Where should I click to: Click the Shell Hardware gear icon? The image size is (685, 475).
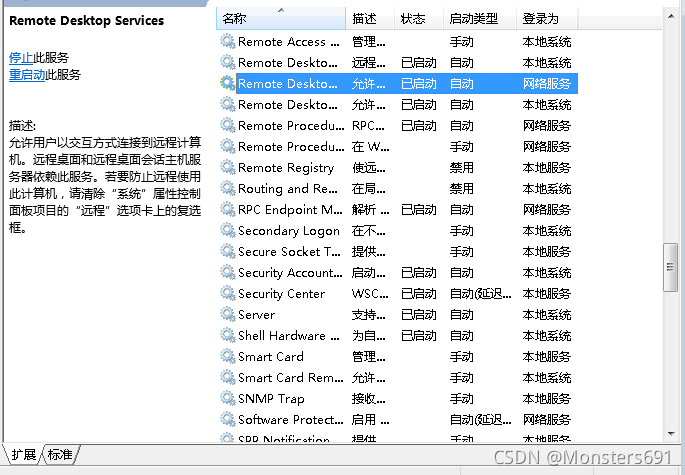point(228,335)
